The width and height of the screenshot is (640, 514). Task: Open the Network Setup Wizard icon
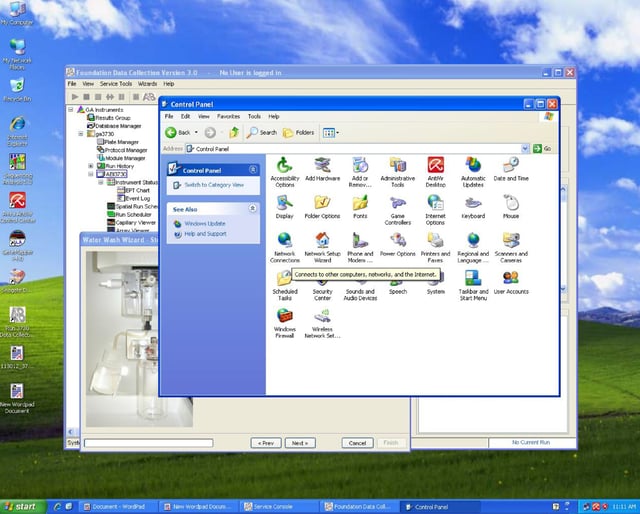pos(322,247)
